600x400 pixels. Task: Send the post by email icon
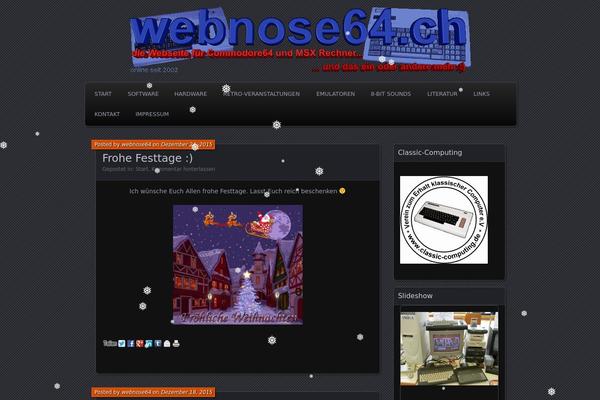click(167, 343)
